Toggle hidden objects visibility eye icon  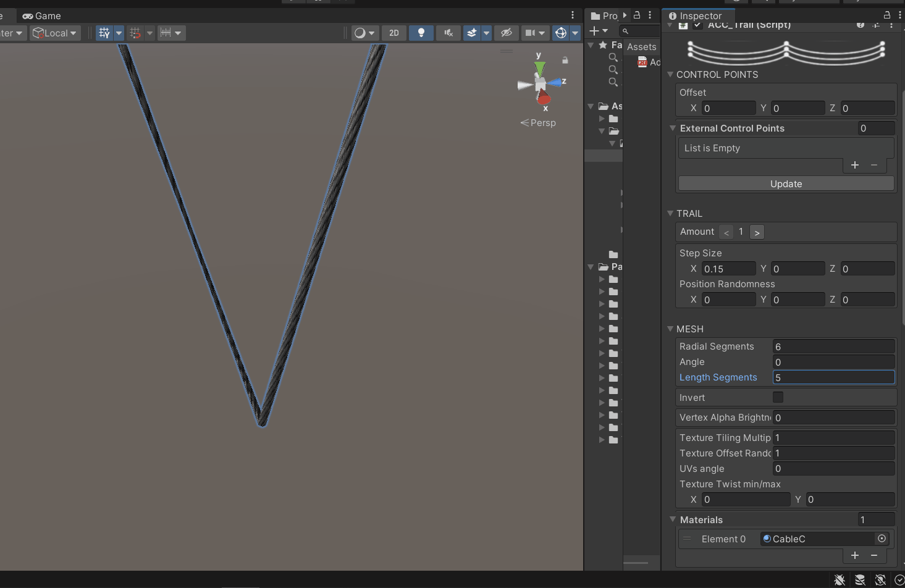[507, 33]
